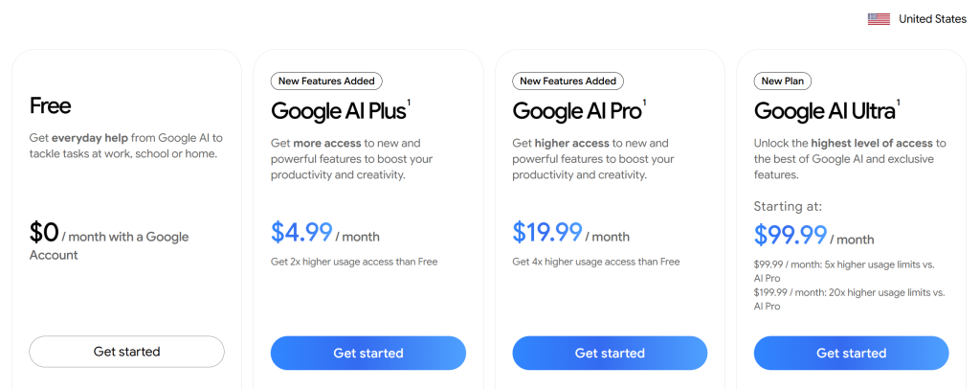Click the $19.99 per month price
The image size is (980, 390).
571,233
